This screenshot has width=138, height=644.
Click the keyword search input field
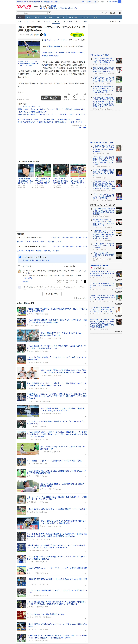32,13
